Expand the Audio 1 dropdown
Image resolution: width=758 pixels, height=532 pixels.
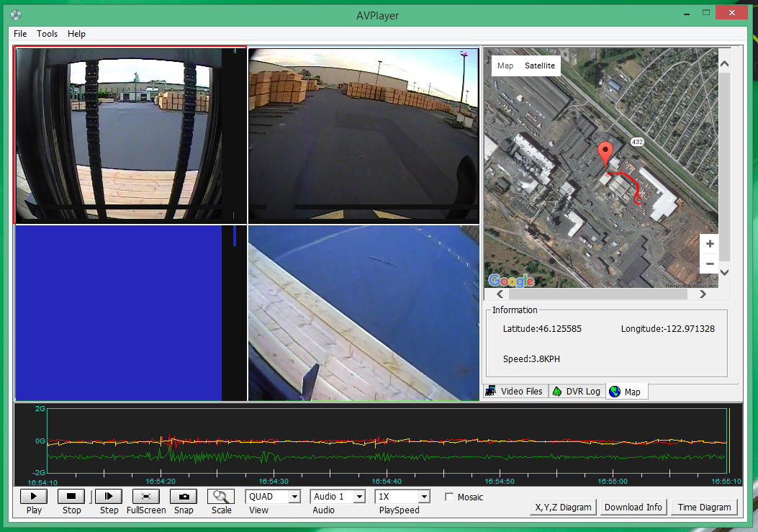(358, 497)
